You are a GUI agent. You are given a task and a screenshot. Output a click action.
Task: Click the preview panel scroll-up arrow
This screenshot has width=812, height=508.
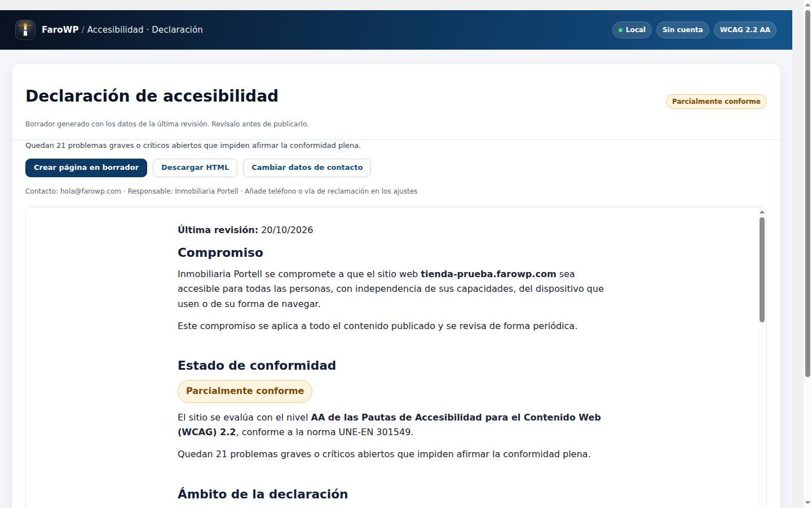[x=762, y=212]
